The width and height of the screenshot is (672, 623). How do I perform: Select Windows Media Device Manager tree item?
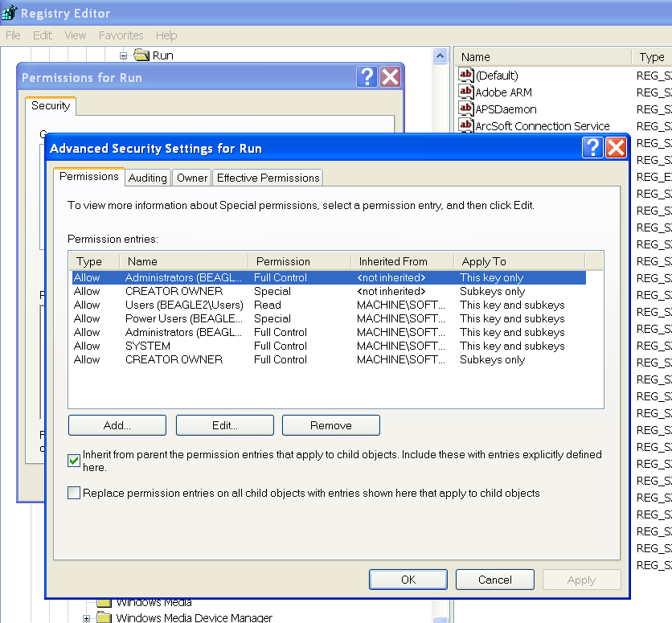coord(195,617)
